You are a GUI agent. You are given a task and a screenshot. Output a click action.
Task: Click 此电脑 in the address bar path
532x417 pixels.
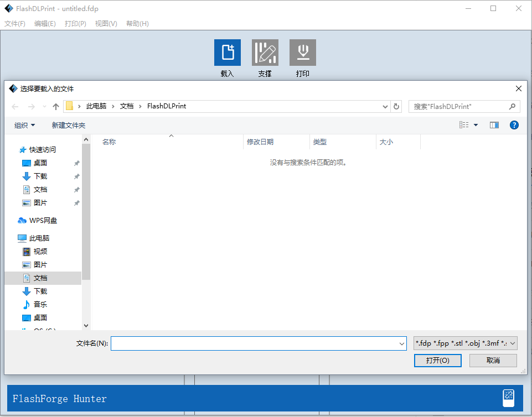click(96, 106)
